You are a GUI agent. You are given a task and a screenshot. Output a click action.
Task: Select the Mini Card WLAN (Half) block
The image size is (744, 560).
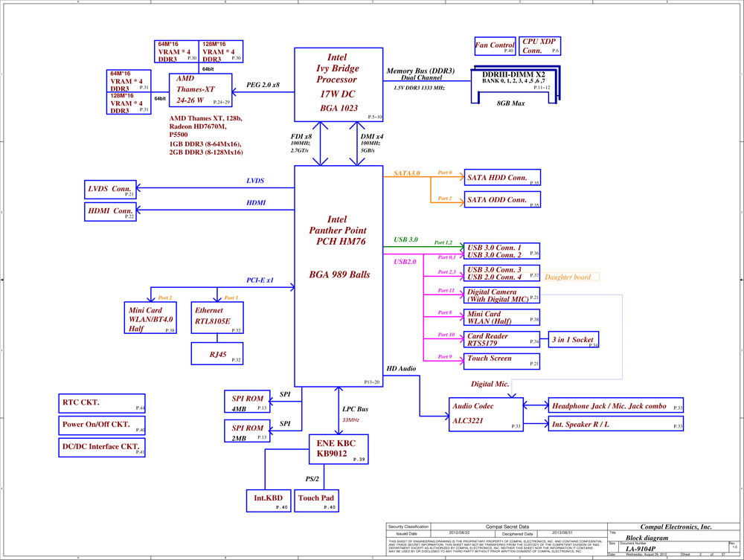[501, 318]
